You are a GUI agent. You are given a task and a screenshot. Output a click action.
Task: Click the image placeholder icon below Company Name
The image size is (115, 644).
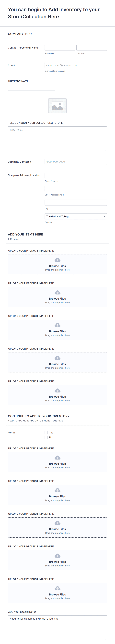57,106
